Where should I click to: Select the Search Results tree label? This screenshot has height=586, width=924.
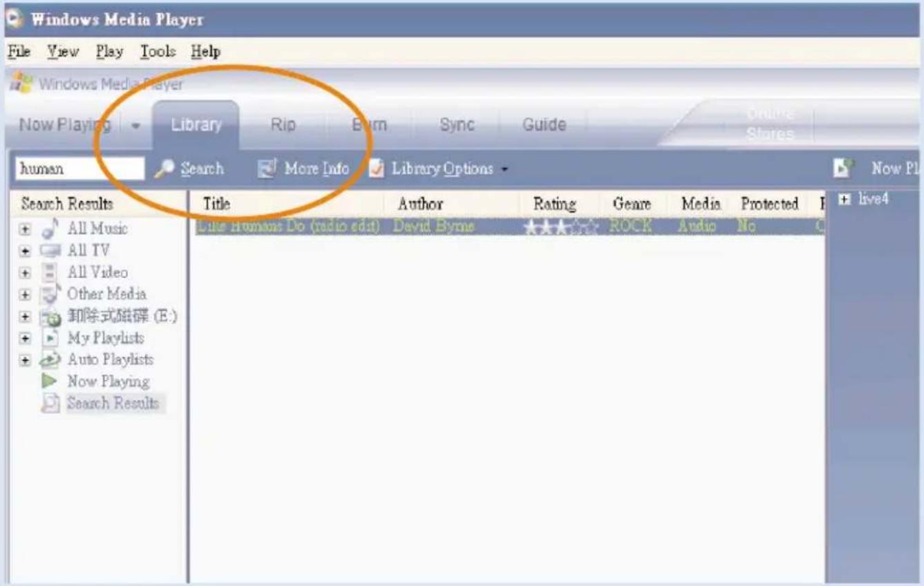[113, 404]
